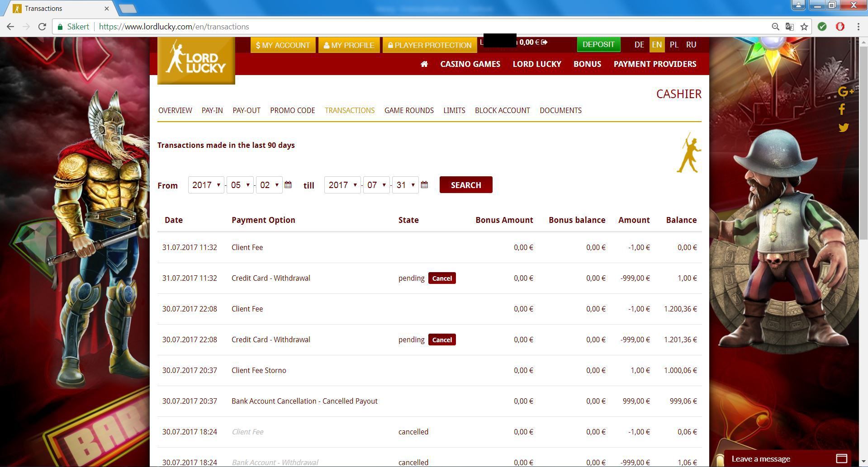Switch language to PL
868x467 pixels.
pos(674,45)
